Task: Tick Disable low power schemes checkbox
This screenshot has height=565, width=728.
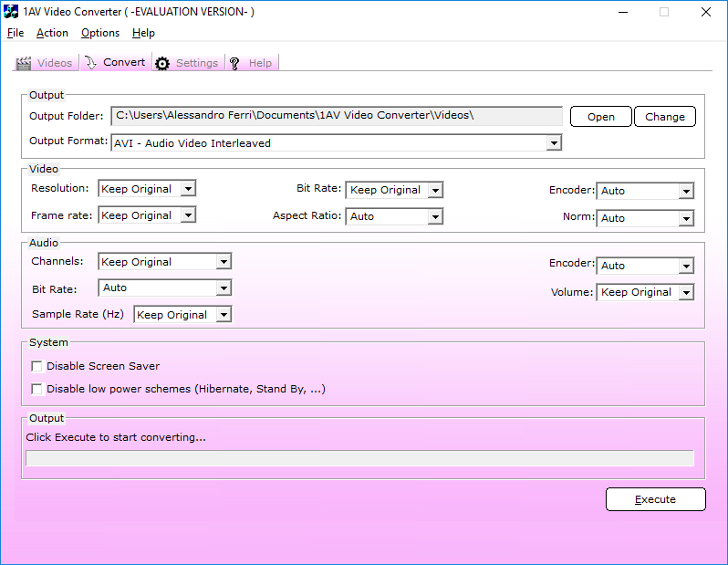Action: 36,389
